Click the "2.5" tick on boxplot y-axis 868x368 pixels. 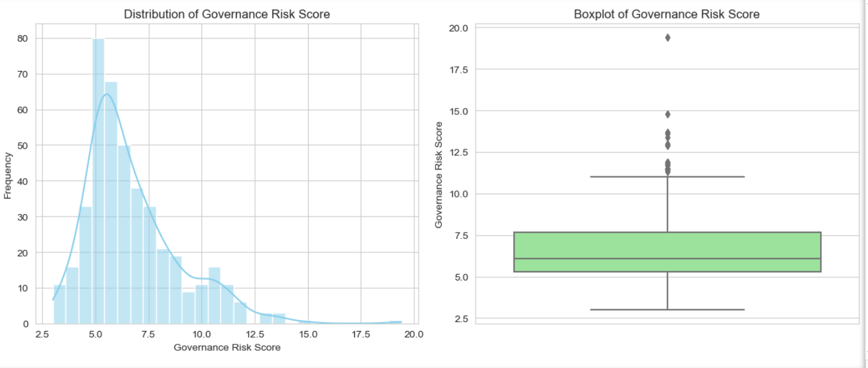pos(461,319)
